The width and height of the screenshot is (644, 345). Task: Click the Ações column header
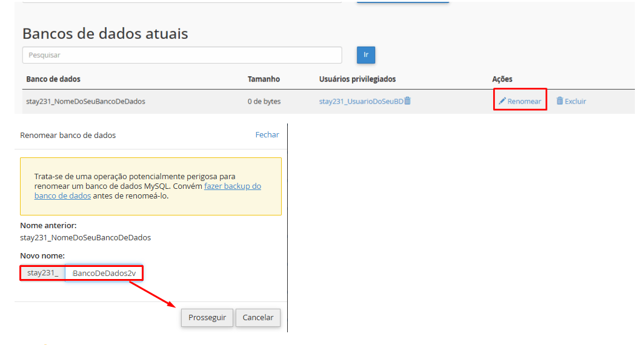coord(502,79)
